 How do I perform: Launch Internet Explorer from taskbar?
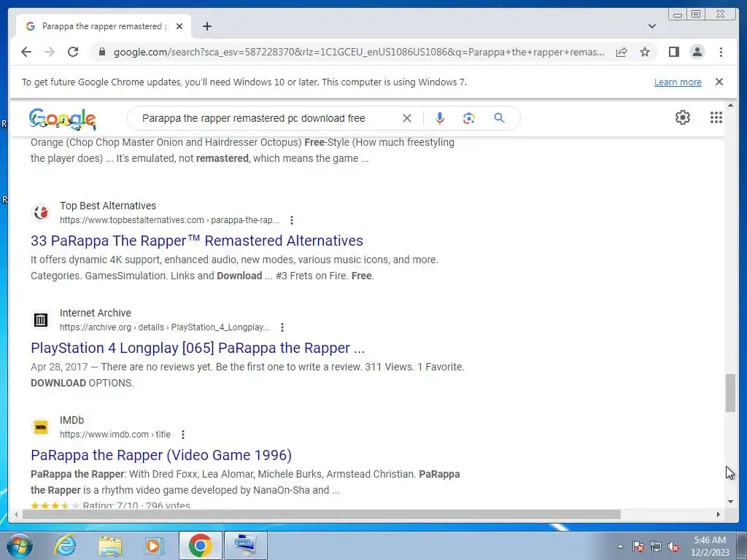65,545
